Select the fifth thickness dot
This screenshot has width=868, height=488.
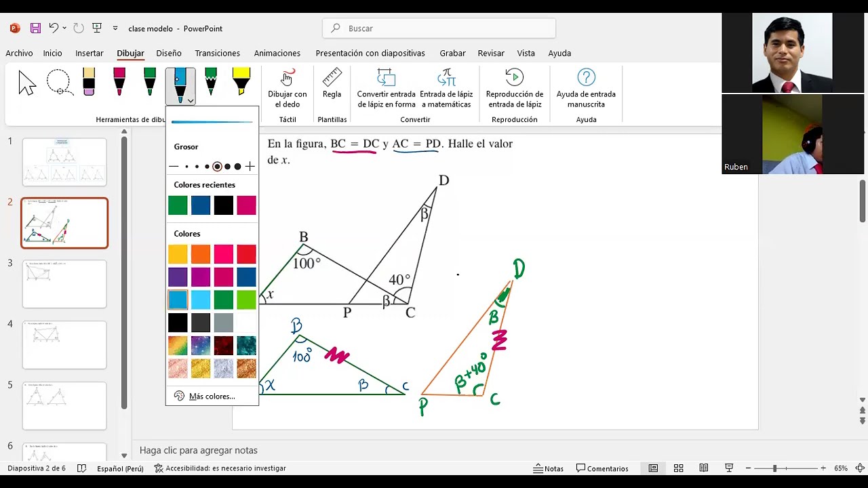pyautogui.click(x=228, y=167)
